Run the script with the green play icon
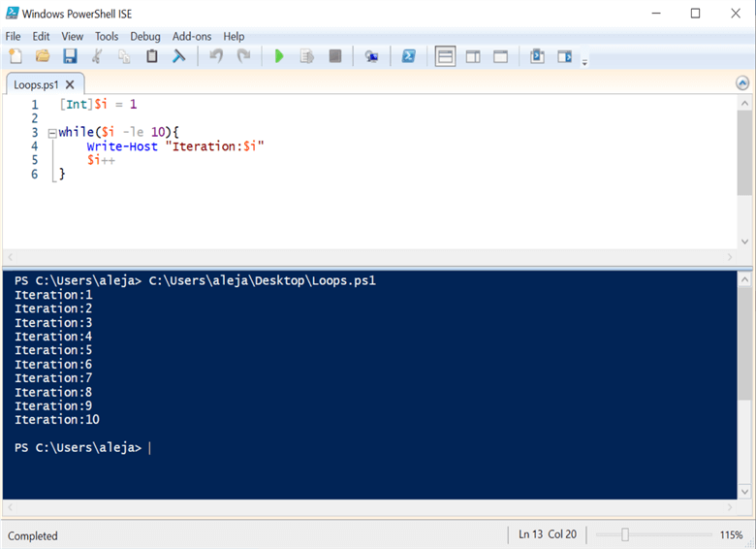 point(279,56)
